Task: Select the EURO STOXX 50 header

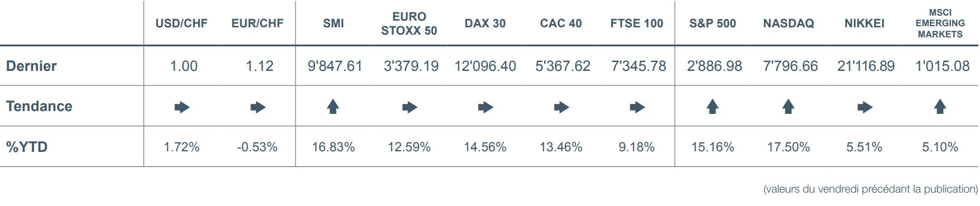Action: tap(409, 23)
